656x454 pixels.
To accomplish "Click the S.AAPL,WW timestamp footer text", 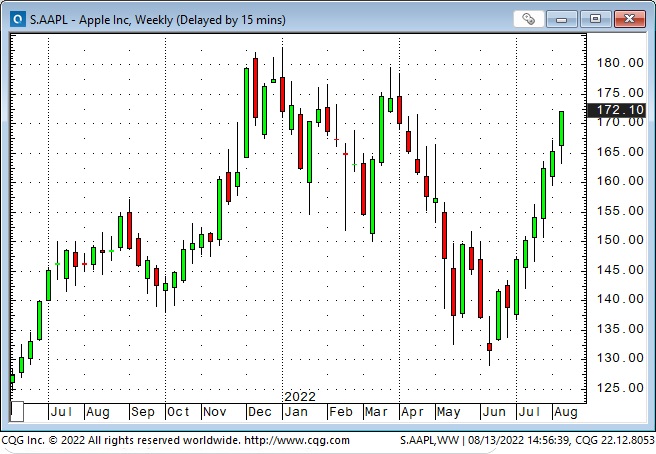I will [x=527, y=440].
